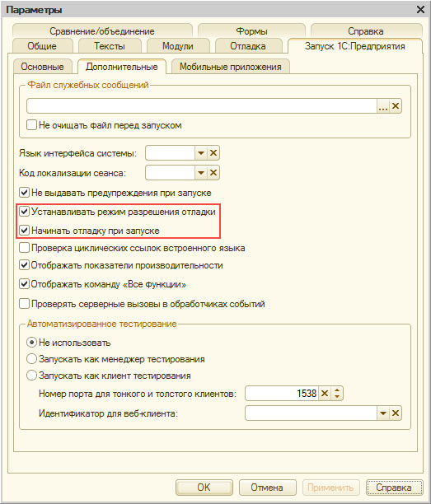This screenshot has width=431, height=504.
Task: Open the Дополнительные sub-tab
Action: pos(122,67)
